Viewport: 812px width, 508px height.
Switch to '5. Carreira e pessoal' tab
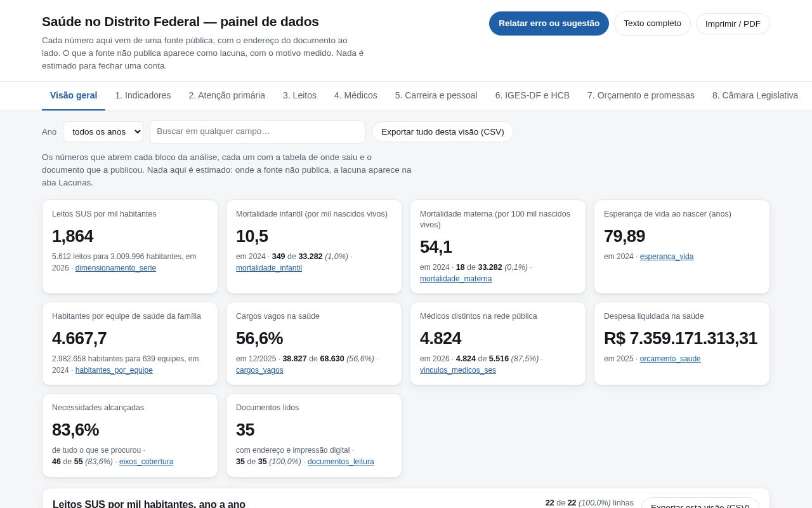pyautogui.click(x=436, y=95)
